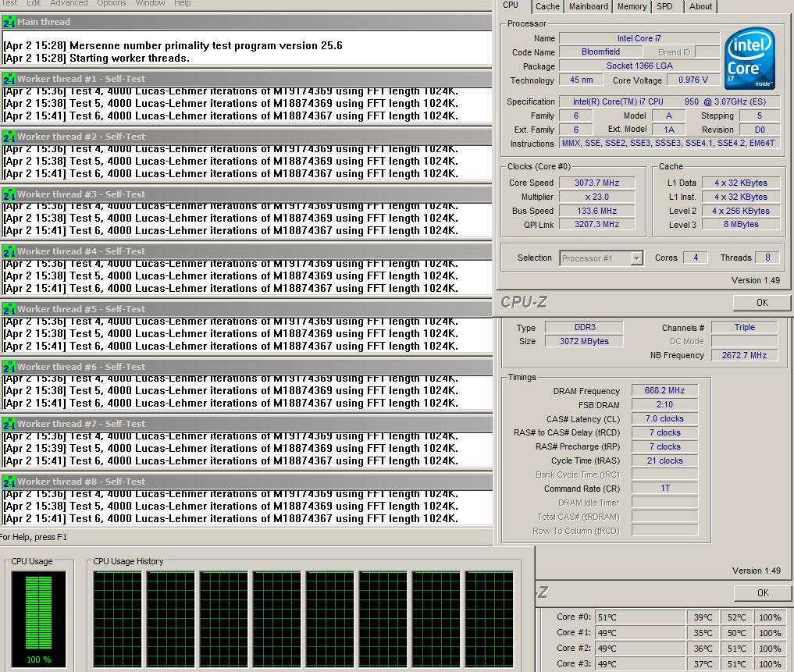The height and width of the screenshot is (672, 794).
Task: Click the DRAM Frequency value 668.2 MHz
Action: [x=664, y=390]
